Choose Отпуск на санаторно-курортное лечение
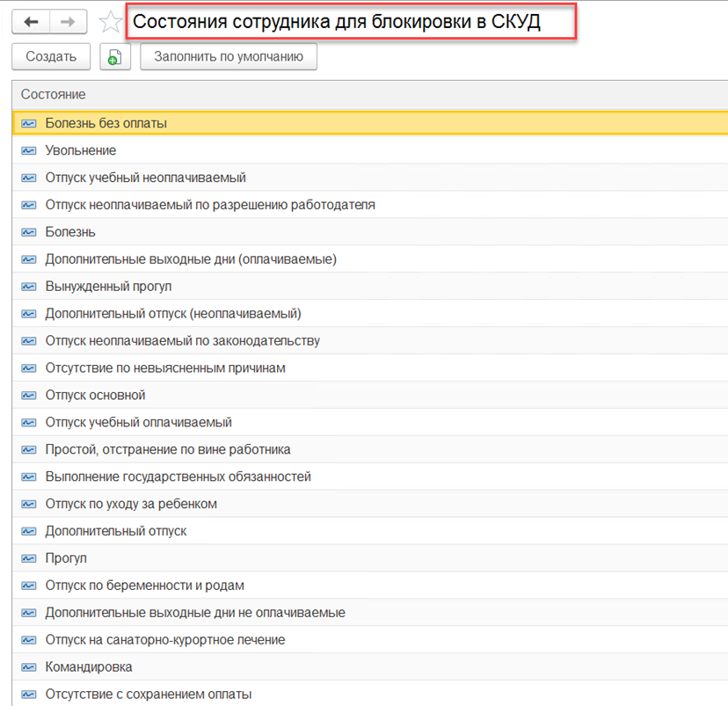728x706 pixels. coord(165,640)
